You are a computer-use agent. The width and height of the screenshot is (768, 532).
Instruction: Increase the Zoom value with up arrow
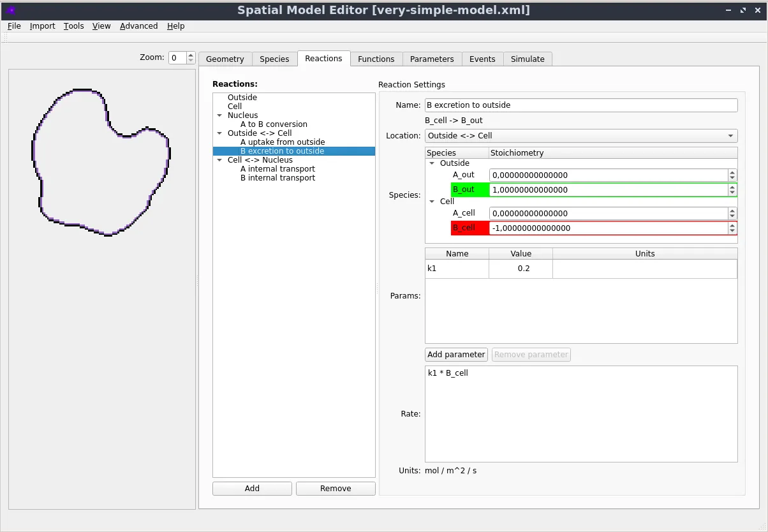[x=191, y=55]
